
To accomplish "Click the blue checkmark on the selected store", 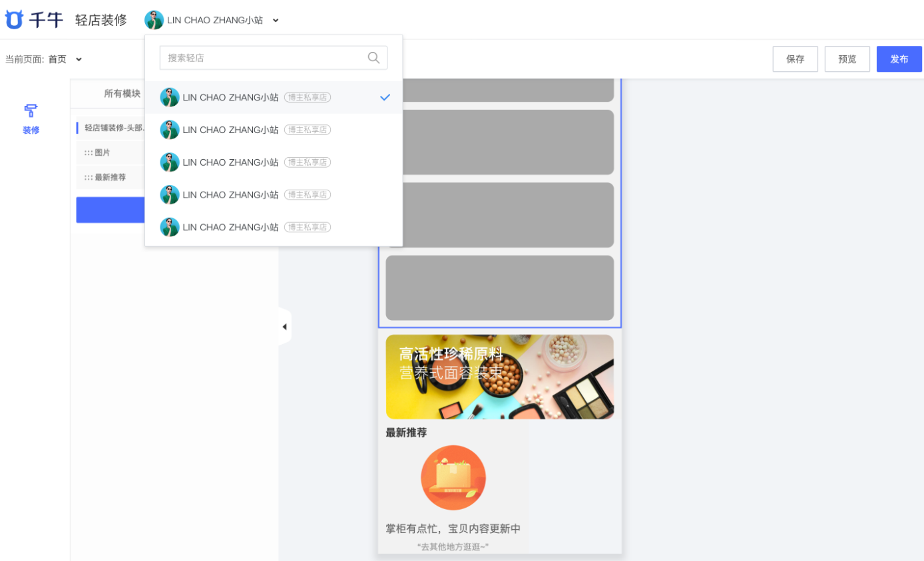I will point(385,97).
